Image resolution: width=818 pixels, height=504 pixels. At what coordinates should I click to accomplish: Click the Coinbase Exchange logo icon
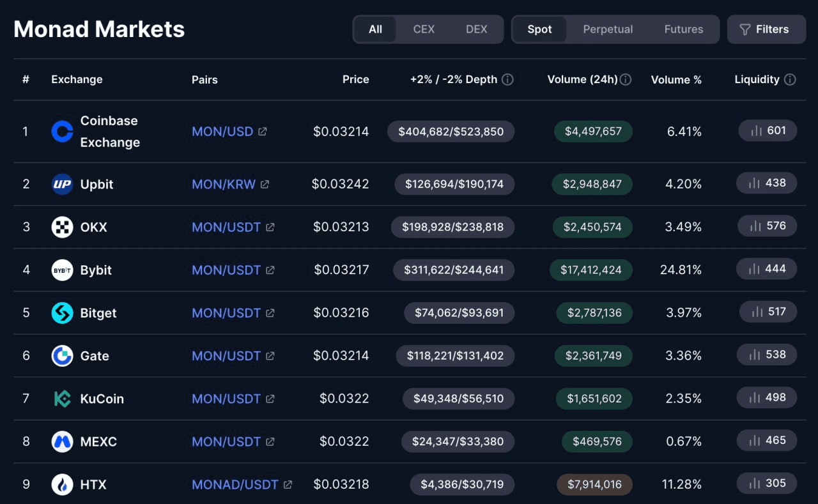tap(62, 132)
